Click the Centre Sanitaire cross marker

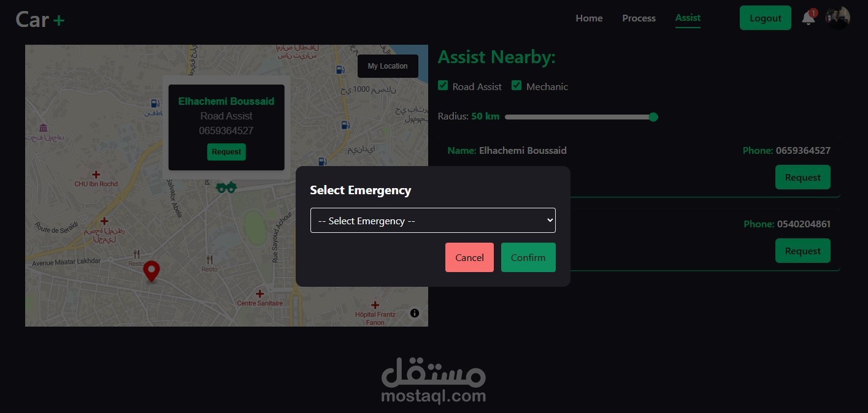click(260, 294)
